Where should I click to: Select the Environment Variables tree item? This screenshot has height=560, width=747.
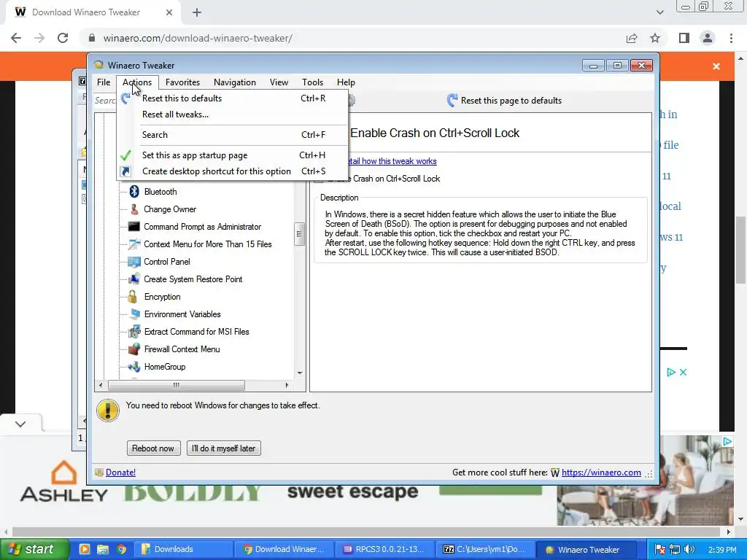point(182,314)
